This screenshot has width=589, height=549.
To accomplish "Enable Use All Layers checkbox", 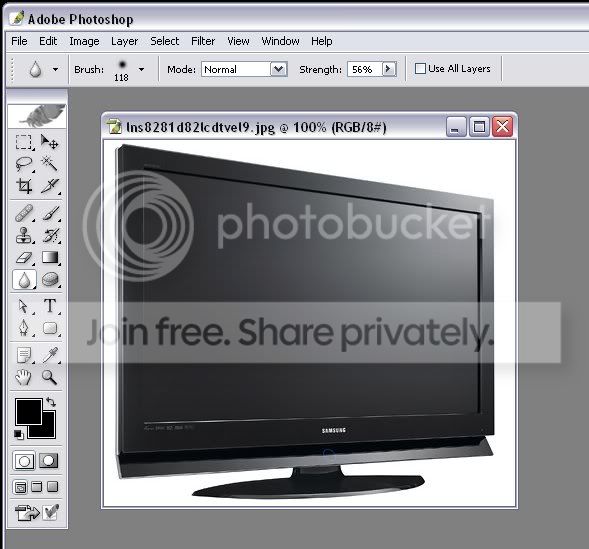I will coord(420,69).
